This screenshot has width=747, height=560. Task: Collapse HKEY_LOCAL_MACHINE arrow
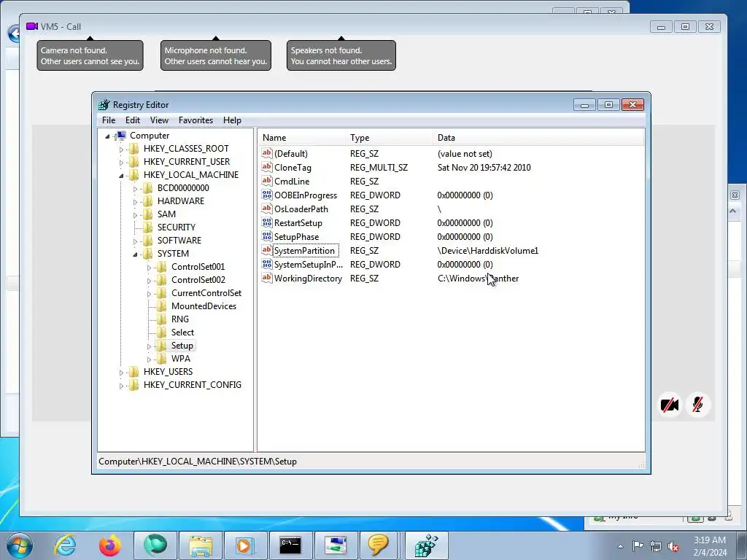click(121, 176)
